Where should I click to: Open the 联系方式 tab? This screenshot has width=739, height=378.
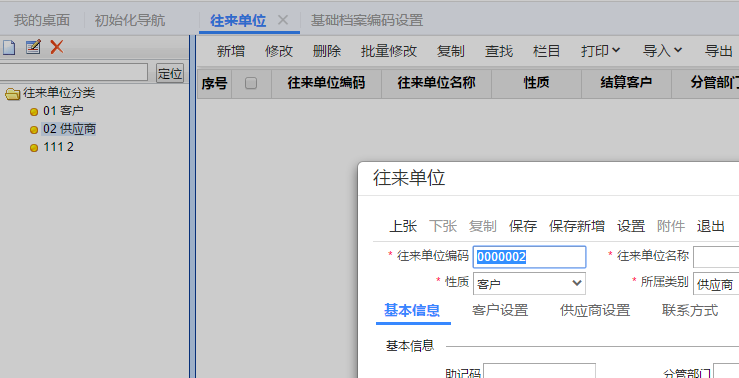pyautogui.click(x=690, y=310)
